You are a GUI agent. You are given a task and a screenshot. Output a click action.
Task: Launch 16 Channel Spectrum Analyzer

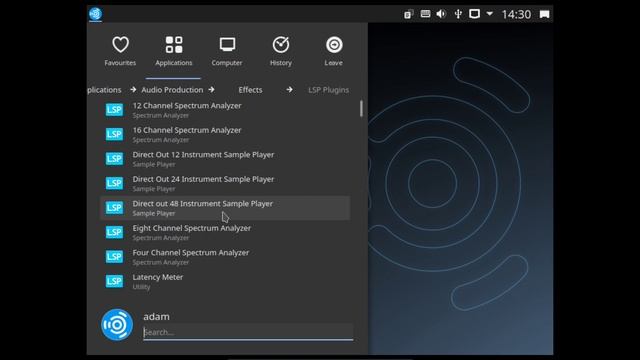click(x=225, y=134)
